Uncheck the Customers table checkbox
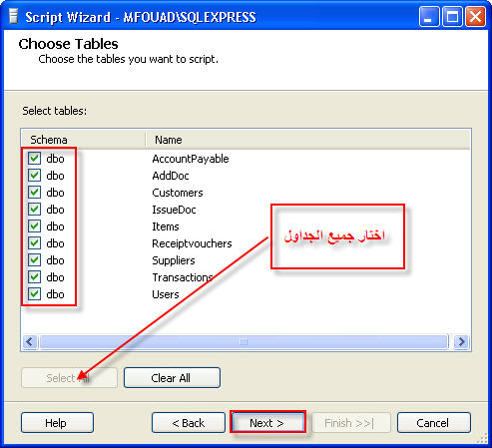Image resolution: width=492 pixels, height=448 pixels. (x=34, y=193)
